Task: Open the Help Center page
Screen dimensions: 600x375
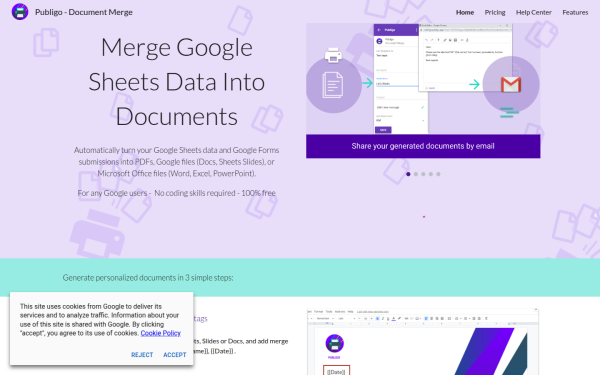Action: click(534, 12)
